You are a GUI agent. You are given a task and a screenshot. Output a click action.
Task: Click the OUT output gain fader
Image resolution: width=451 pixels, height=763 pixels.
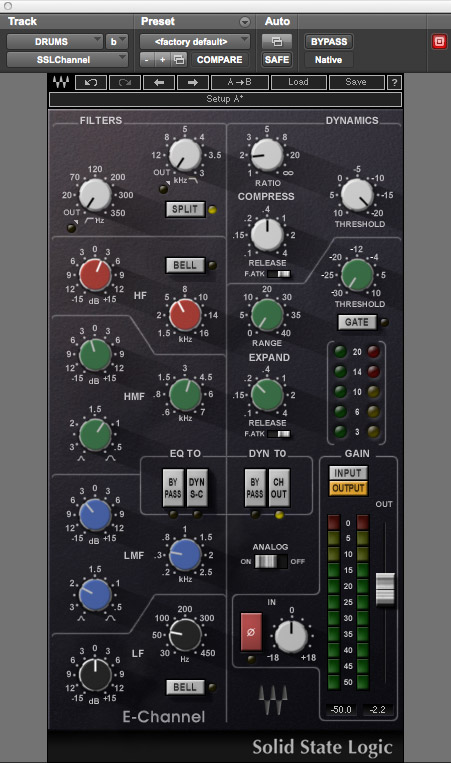pyautogui.click(x=385, y=589)
